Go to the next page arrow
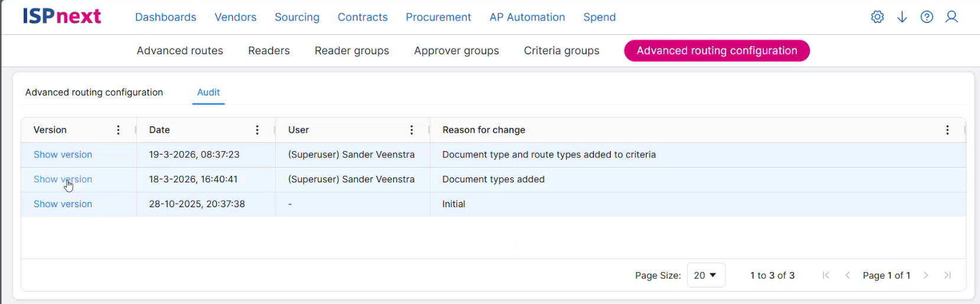 [x=926, y=275]
